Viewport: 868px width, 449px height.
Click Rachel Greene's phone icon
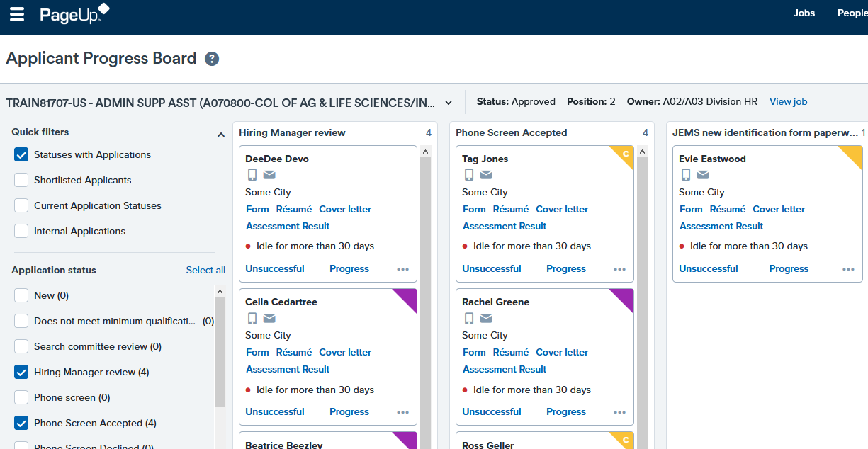[468, 318]
